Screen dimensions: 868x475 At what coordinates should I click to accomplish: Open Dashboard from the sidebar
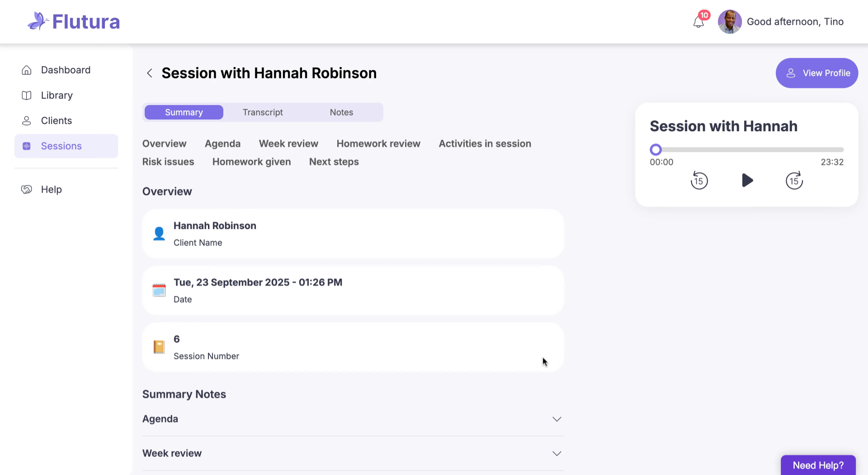pyautogui.click(x=66, y=70)
